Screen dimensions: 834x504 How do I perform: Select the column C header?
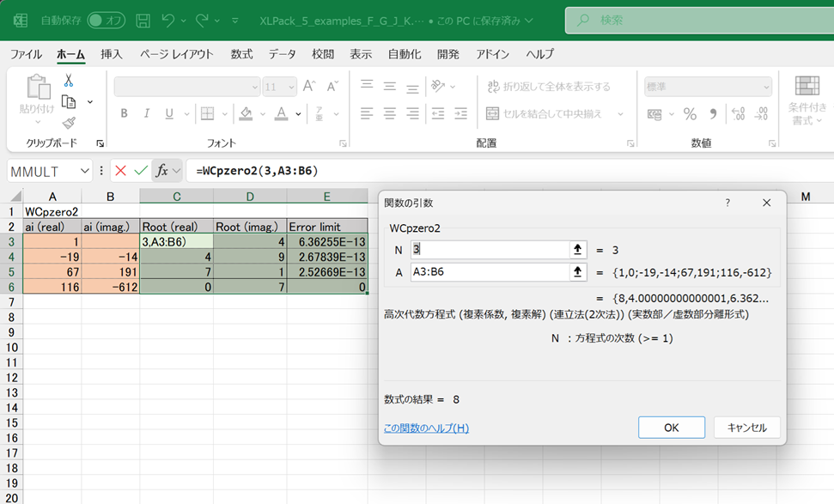coord(177,197)
